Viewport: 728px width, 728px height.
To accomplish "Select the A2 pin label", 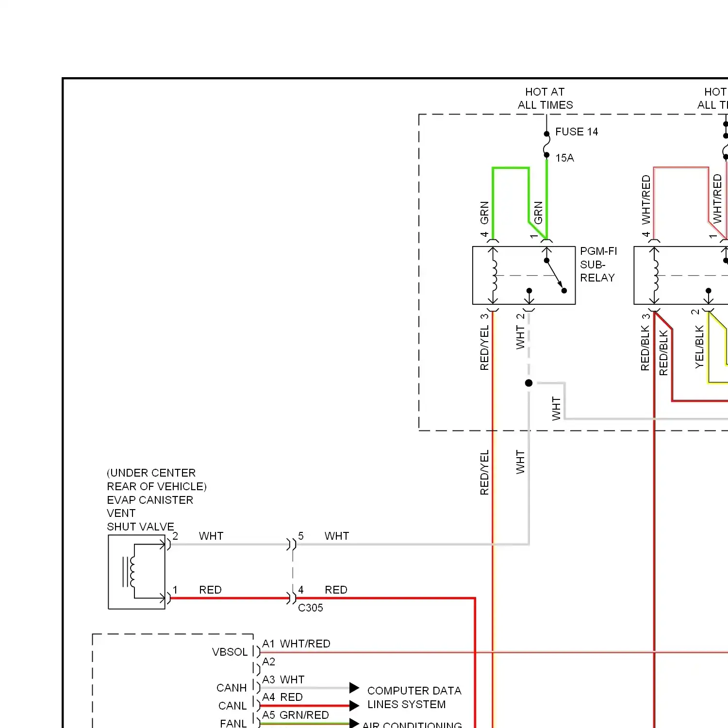I will coord(268,662).
